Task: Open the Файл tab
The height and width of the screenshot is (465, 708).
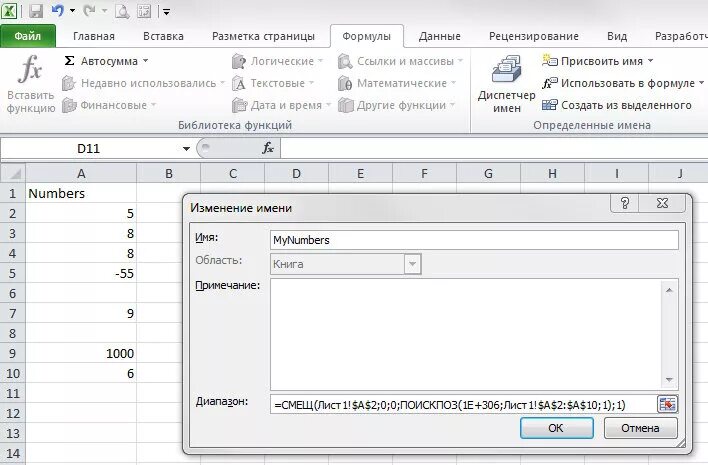Action: [28, 36]
